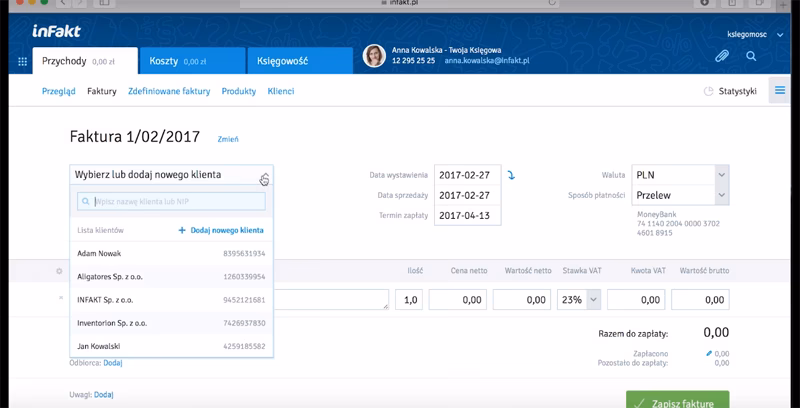Click the paperclip attachments icon

[721, 56]
